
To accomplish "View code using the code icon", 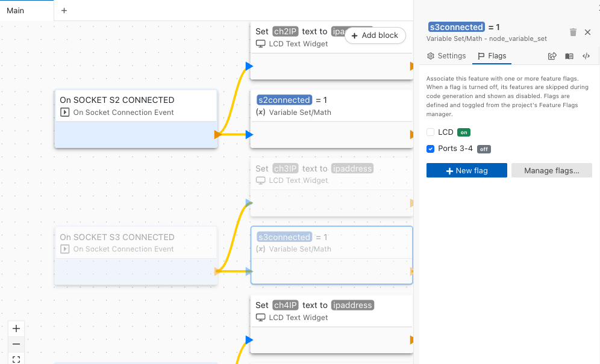I will click(x=586, y=56).
